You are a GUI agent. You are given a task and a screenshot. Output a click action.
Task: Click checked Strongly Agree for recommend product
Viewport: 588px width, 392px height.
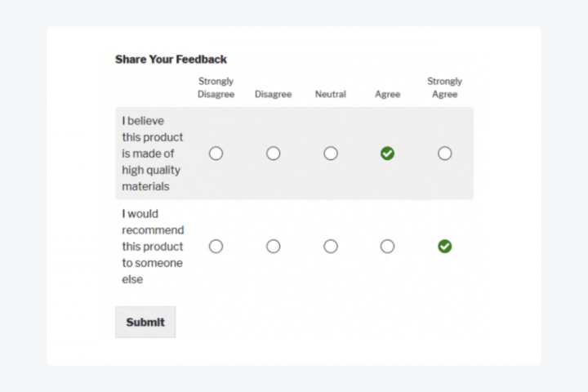tap(444, 247)
